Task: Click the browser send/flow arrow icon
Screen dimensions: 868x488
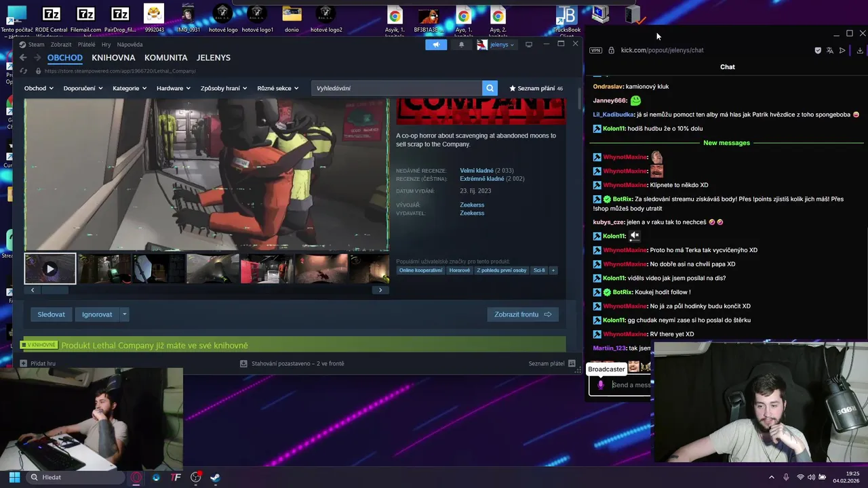Action: point(842,50)
